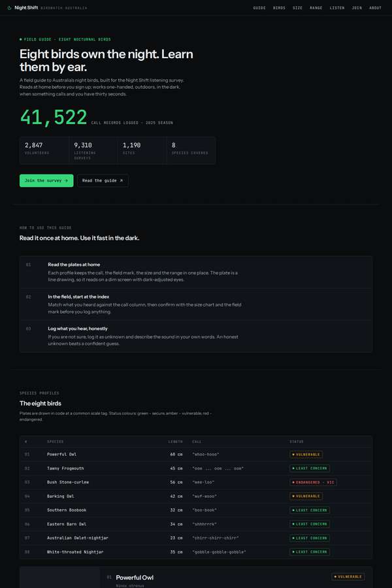Select the Powerful Owl table row name
The image size is (392, 588).
pyautogui.click(x=61, y=455)
